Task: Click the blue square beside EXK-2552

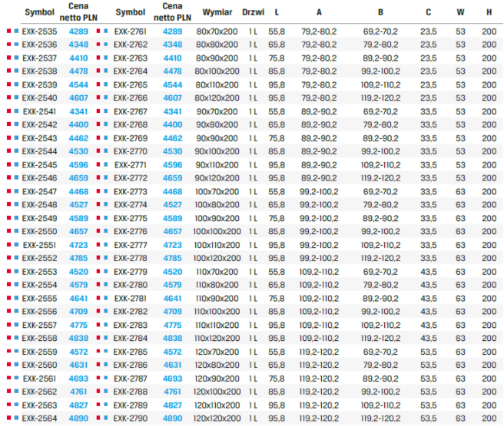Action: (x=16, y=257)
